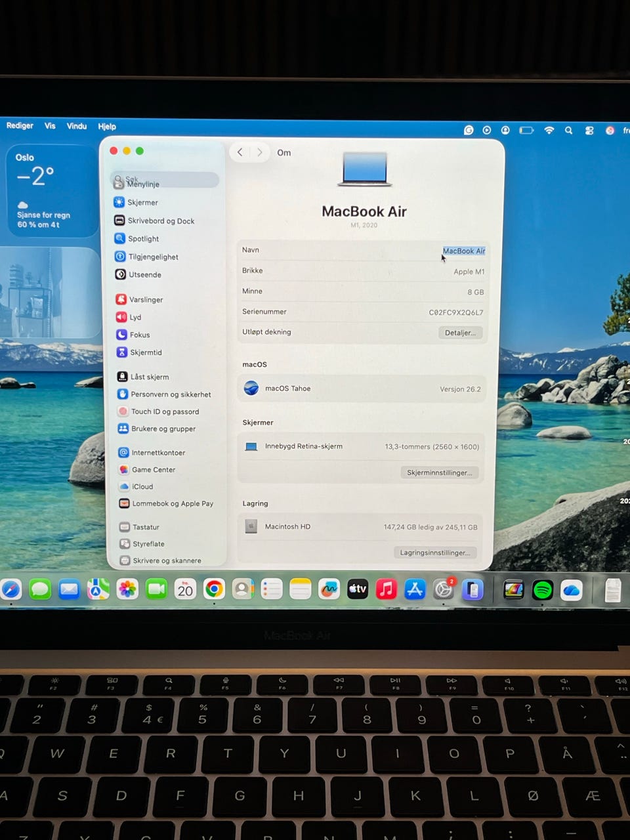Go back with toolbar chevron

pyautogui.click(x=240, y=152)
